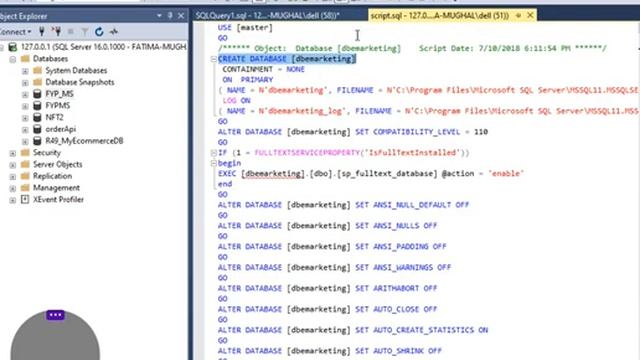Expand the Management folder

13,189
